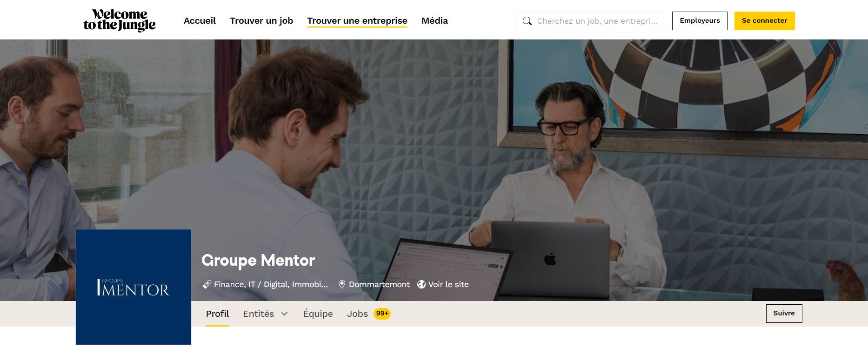Follow company with Suivre button
This screenshot has width=868, height=347.
[x=784, y=313]
